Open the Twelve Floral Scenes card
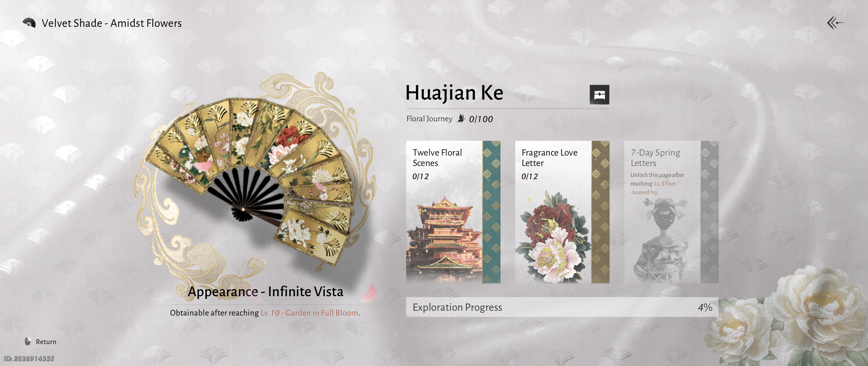Viewport: 868px width, 366px height. click(453, 212)
